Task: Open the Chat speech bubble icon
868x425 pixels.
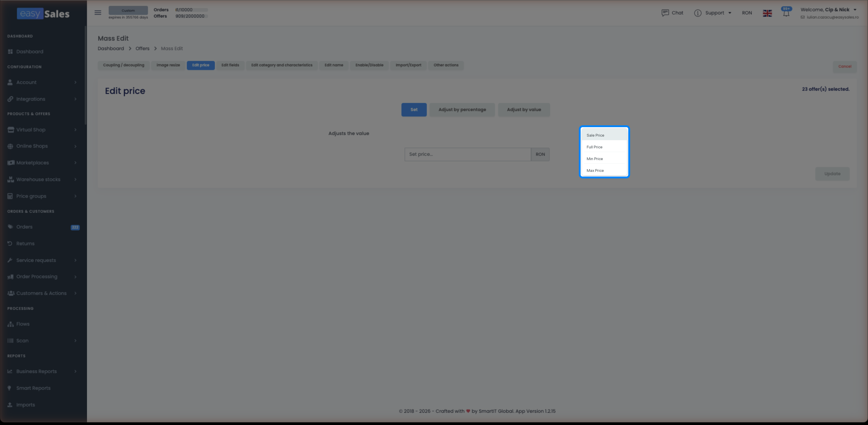Action: (x=665, y=13)
